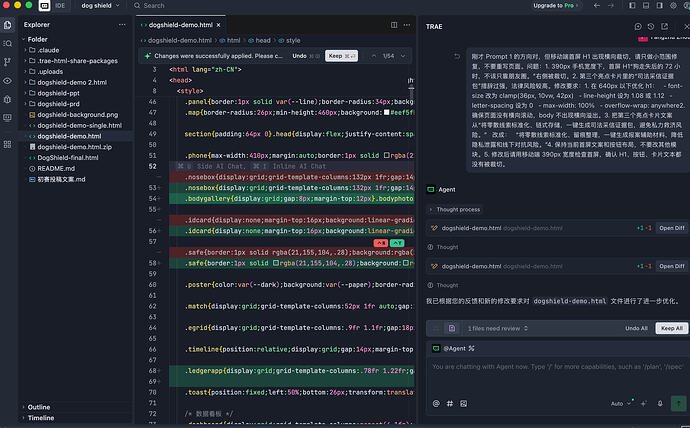Go forward with the right navigation arrow

(x=611, y=6)
